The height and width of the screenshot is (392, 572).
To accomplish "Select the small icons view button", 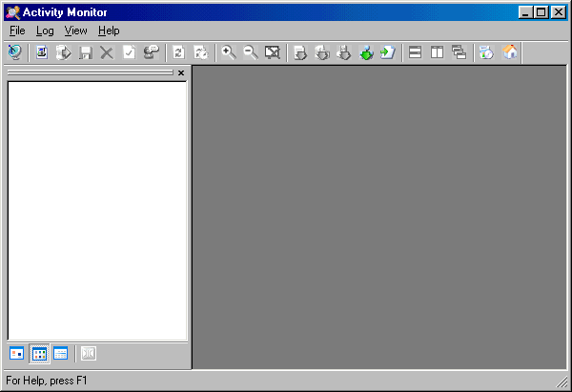I will pyautogui.click(x=39, y=354).
